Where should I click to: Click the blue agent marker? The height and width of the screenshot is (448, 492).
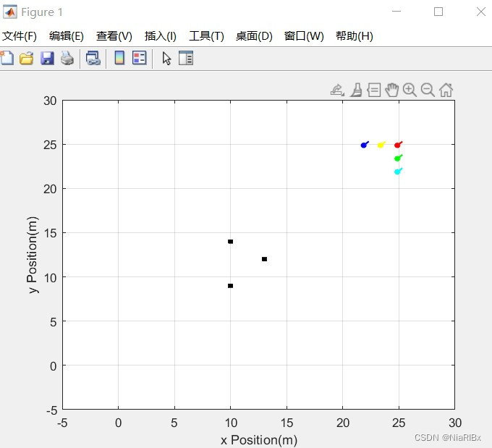(364, 145)
